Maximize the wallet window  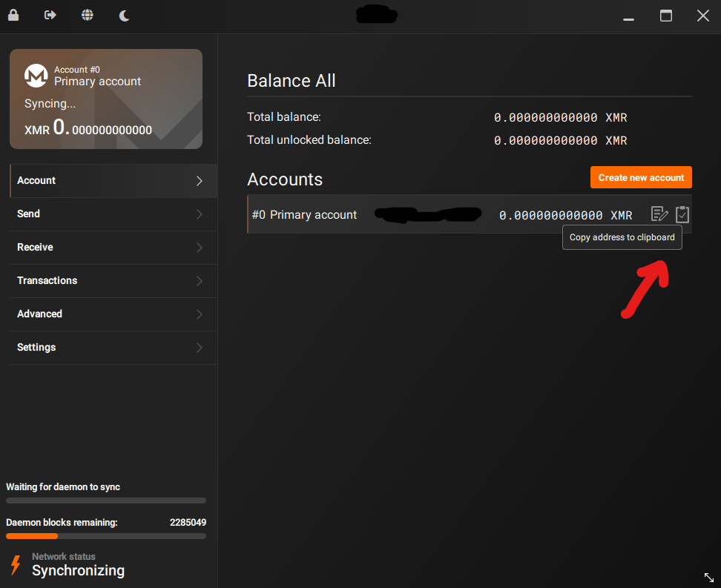[x=666, y=16]
